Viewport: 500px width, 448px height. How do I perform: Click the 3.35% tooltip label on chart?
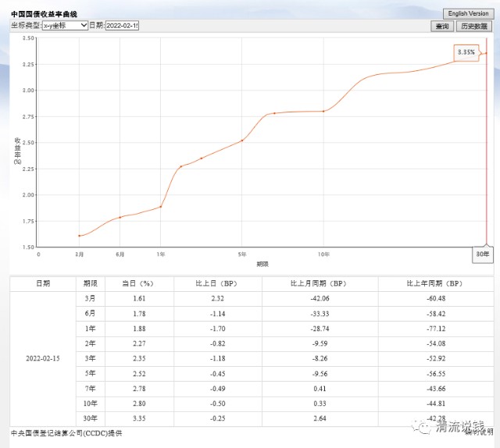[x=466, y=52]
